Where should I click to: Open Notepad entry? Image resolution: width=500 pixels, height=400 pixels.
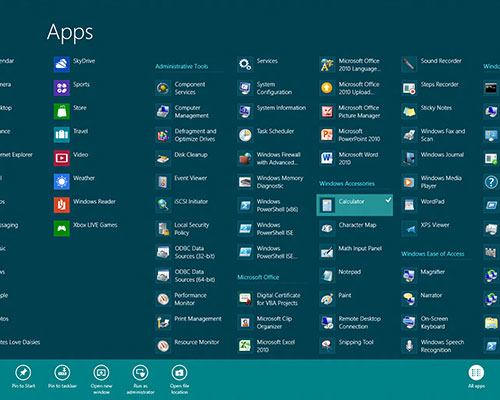[341, 276]
